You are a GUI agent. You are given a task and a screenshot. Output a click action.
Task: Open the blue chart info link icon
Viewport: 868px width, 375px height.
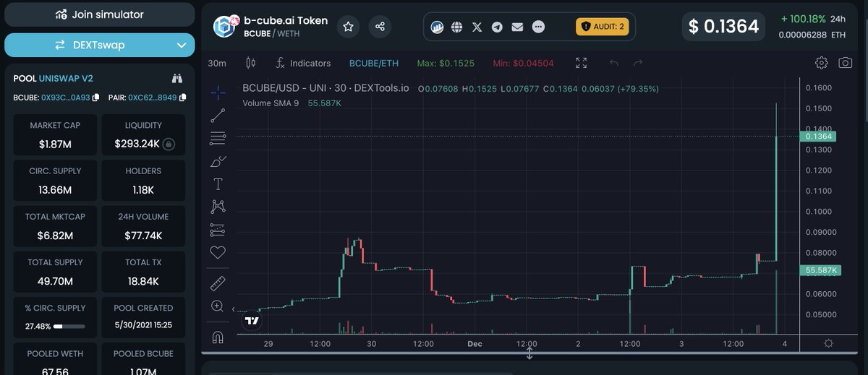click(437, 27)
